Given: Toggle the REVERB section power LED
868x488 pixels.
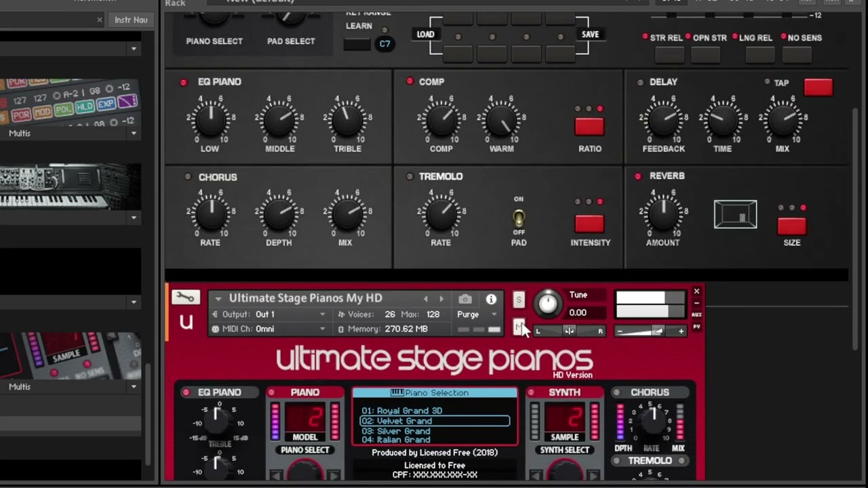Looking at the screenshot, I should (x=637, y=176).
